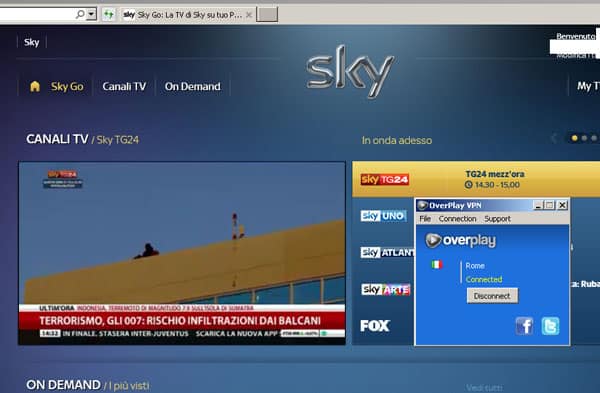Open the Support menu in OverPlay
The image size is (600, 393).
pyautogui.click(x=497, y=219)
